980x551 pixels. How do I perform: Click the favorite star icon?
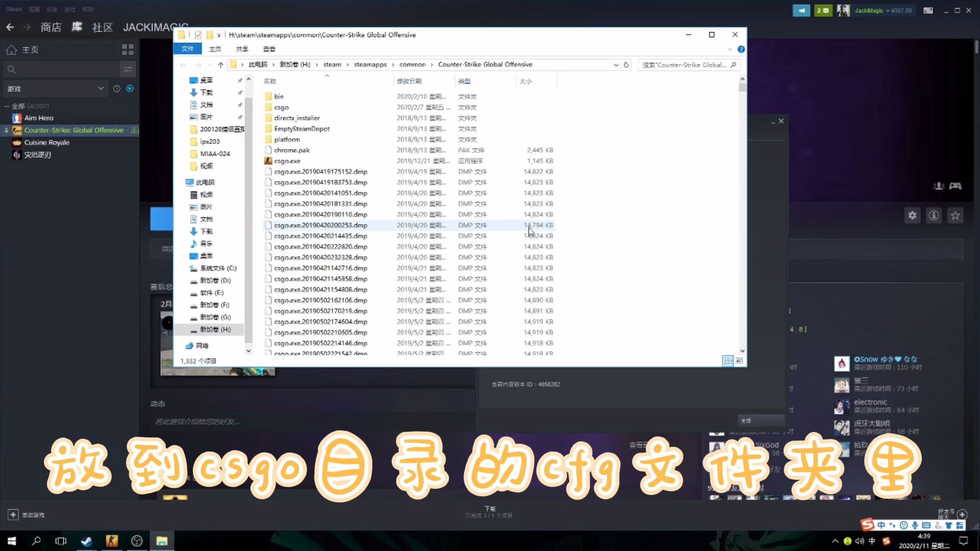coord(955,215)
